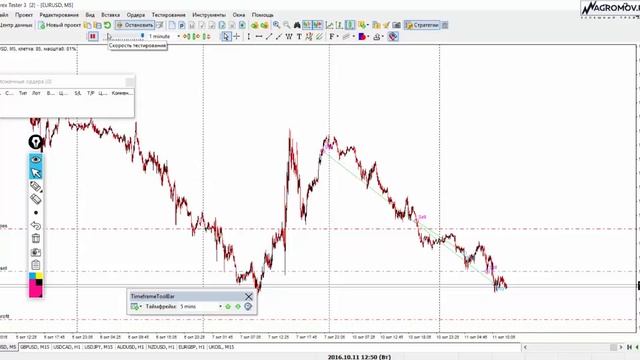The height and width of the screenshot is (360, 640).
Task: Click the round settings icon in TimeframeToolBar
Action: (248, 307)
